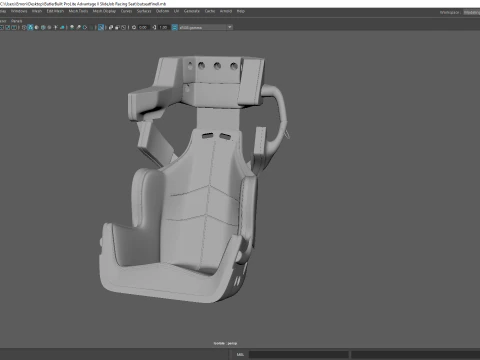Viewport: 480px width, 360px height.
Task: Toggle the highlighted isolate select button
Action: tap(101, 27)
